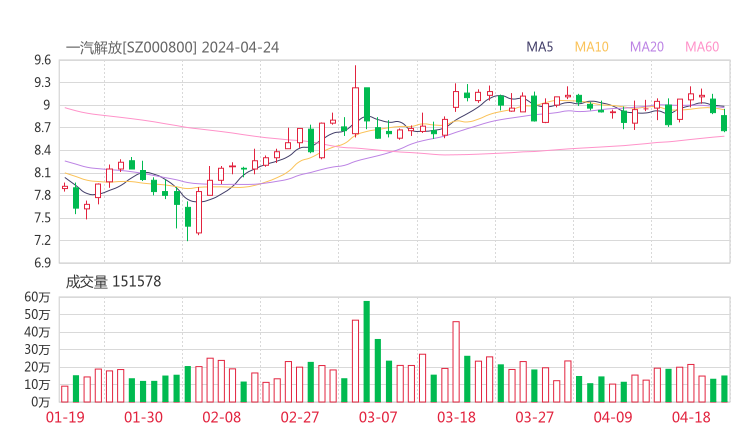Click the last green volume bar on the right

[x=724, y=389]
